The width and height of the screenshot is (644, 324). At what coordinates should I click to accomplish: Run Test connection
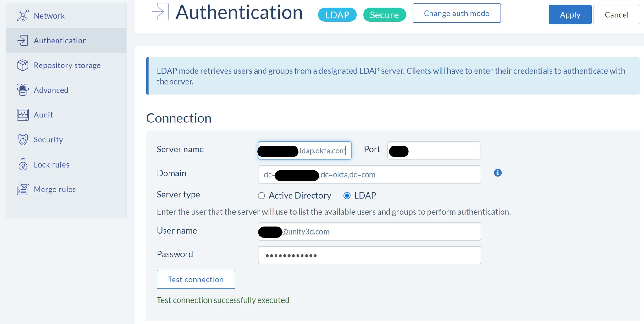[196, 279]
